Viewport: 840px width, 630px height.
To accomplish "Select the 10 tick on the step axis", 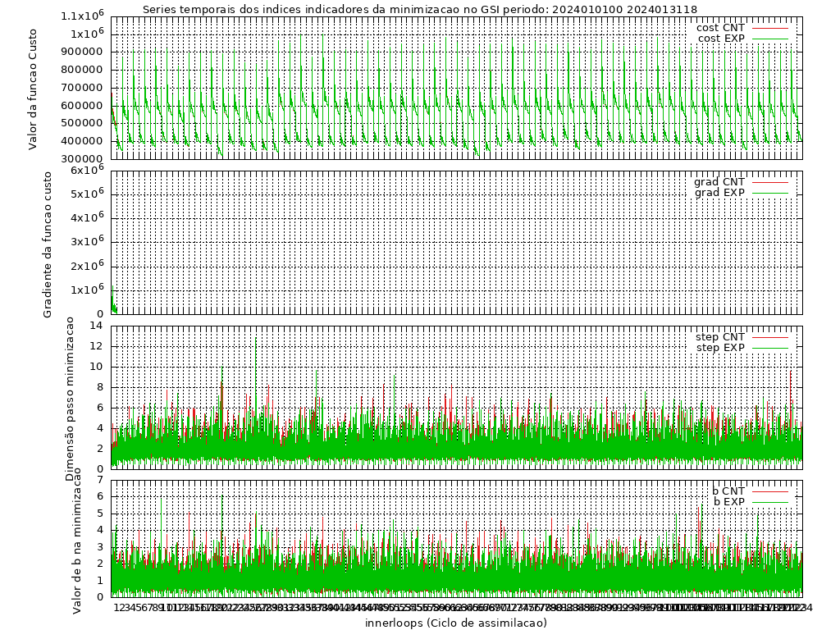I will tap(97, 367).
